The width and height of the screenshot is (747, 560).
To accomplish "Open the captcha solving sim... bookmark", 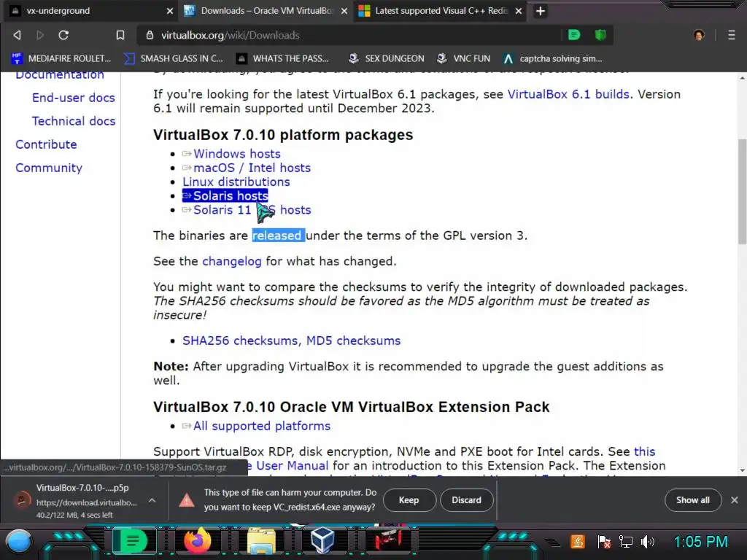I will (553, 58).
